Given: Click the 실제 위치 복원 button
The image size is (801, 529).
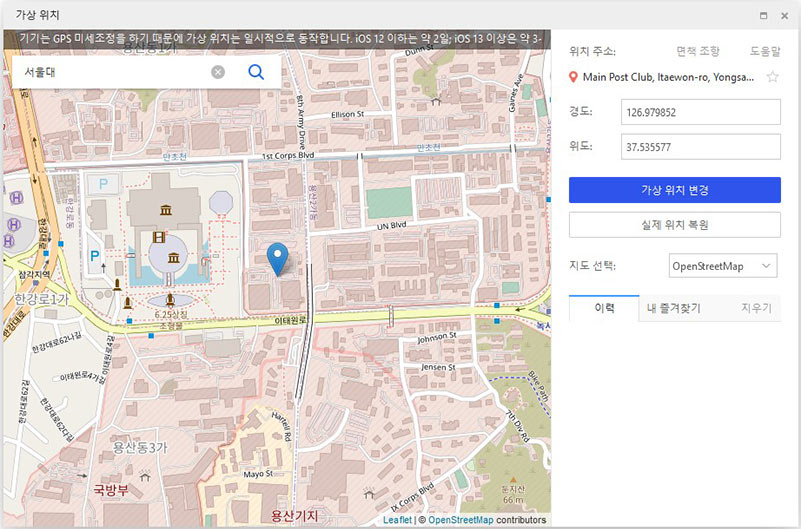Looking at the screenshot, I should [675, 225].
